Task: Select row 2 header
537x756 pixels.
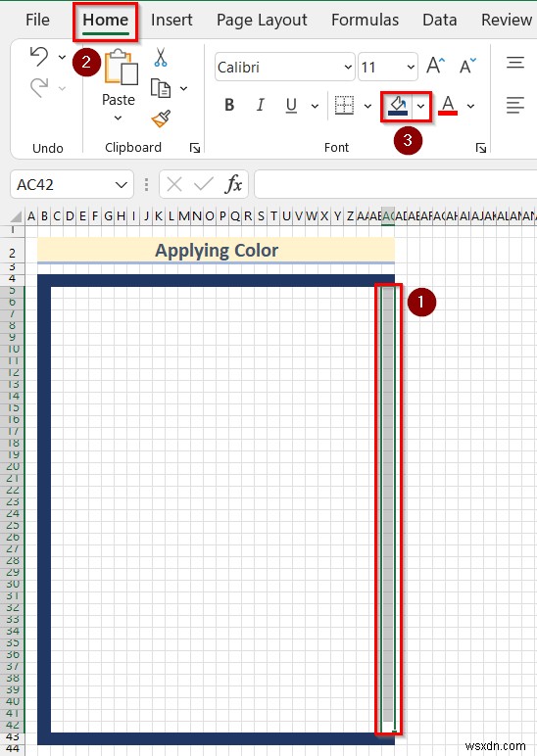Action: 12,253
